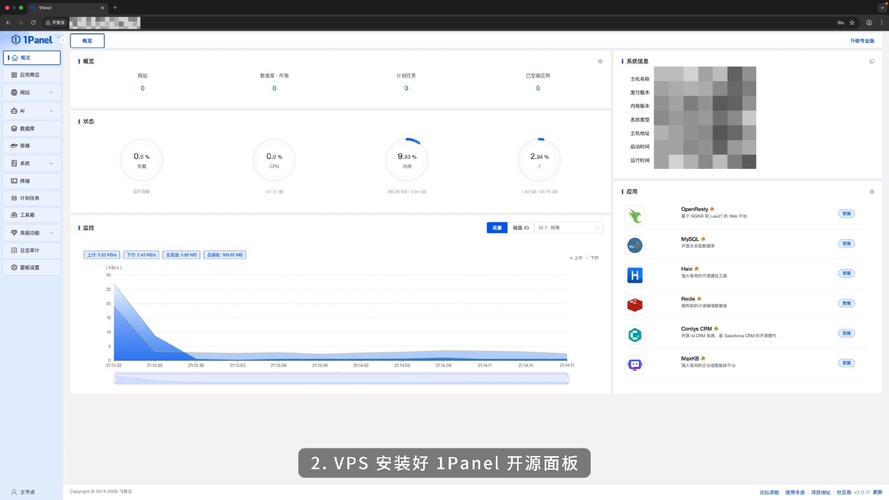Open the browser profile icon

(869, 23)
